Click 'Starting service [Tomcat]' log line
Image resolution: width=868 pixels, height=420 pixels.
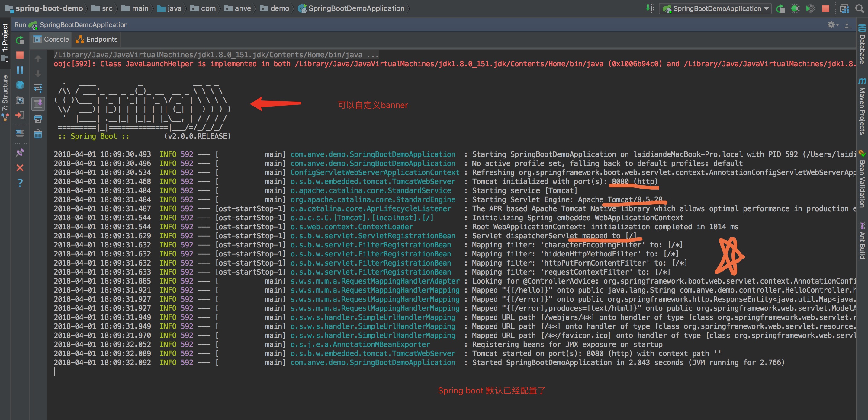525,190
